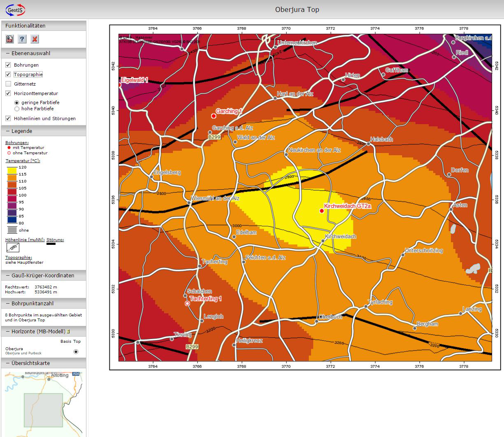504x437 pixels.
Task: Click gray extent rectangle in overview map
Action: point(43,410)
